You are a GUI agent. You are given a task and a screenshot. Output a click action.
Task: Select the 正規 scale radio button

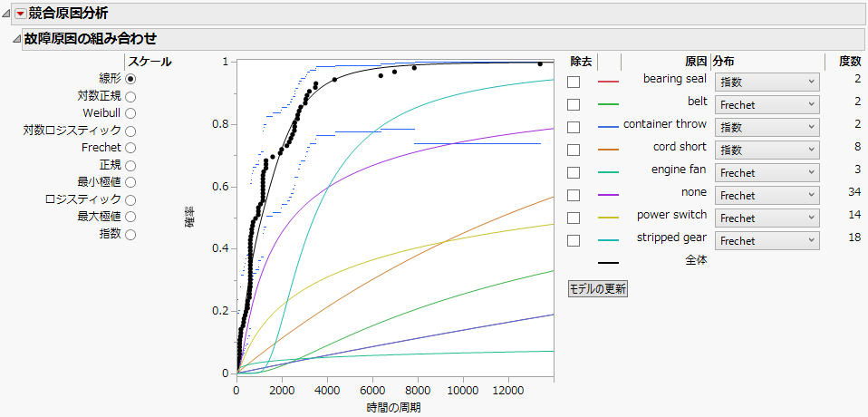pyautogui.click(x=130, y=165)
